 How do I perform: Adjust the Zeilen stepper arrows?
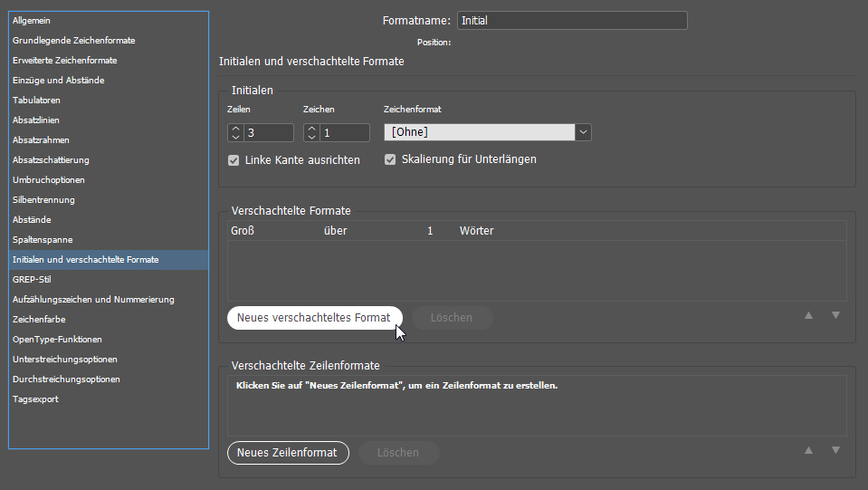coord(235,133)
